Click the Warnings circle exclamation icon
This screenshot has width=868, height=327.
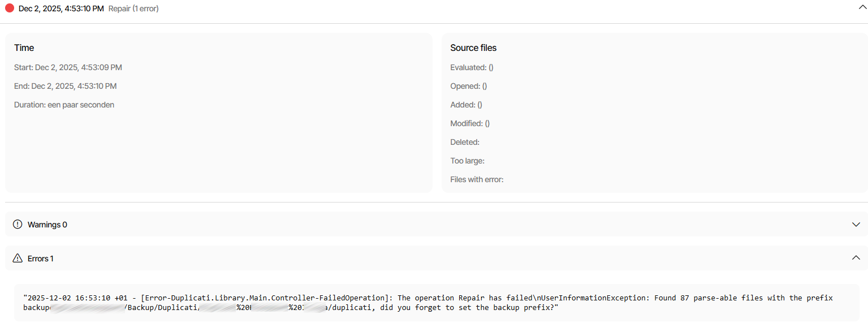point(18,225)
